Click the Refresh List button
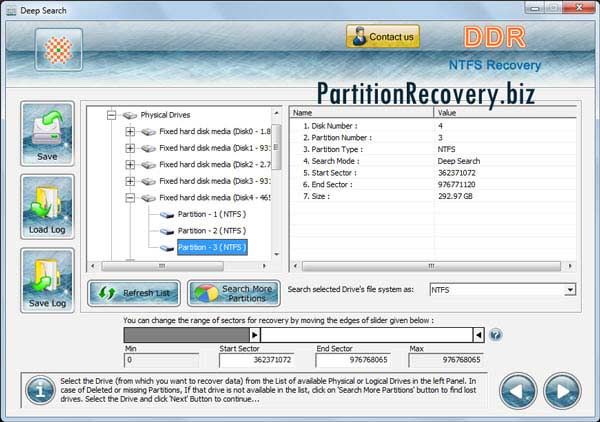 134,293
